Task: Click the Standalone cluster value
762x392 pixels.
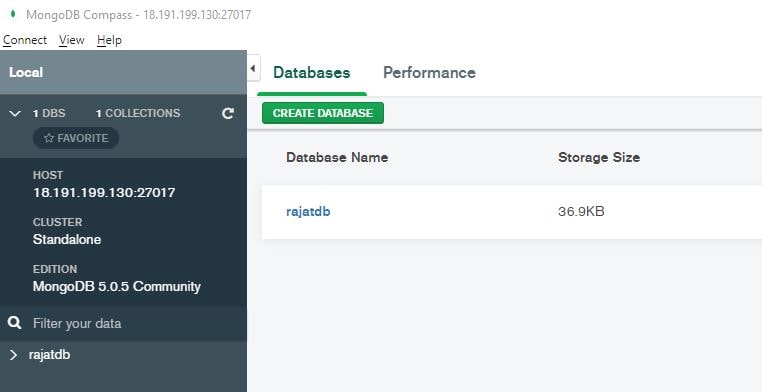Action: tap(67, 239)
